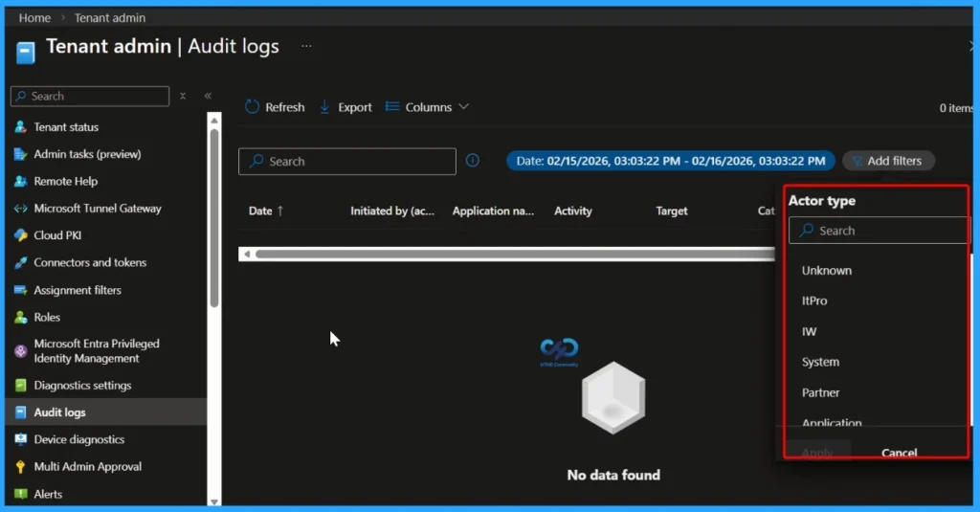This screenshot has height=512, width=980.
Task: Click the Columns list icon
Action: point(391,106)
